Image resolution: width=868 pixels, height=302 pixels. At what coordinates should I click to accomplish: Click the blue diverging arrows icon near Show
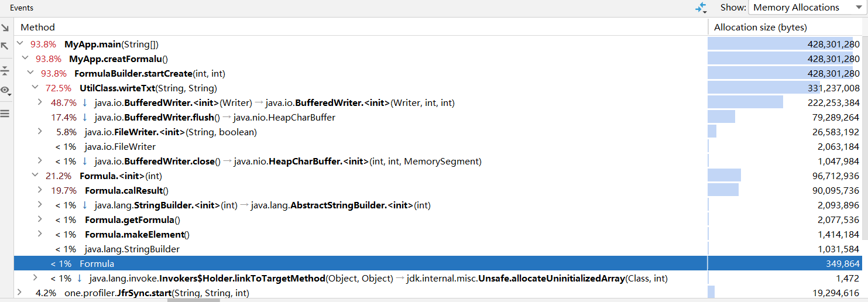pyautogui.click(x=701, y=8)
